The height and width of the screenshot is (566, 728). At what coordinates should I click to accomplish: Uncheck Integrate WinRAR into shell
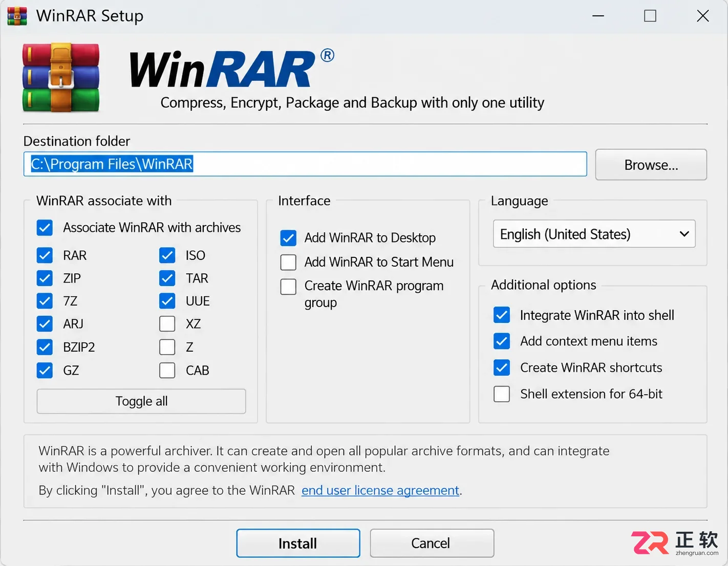point(502,315)
